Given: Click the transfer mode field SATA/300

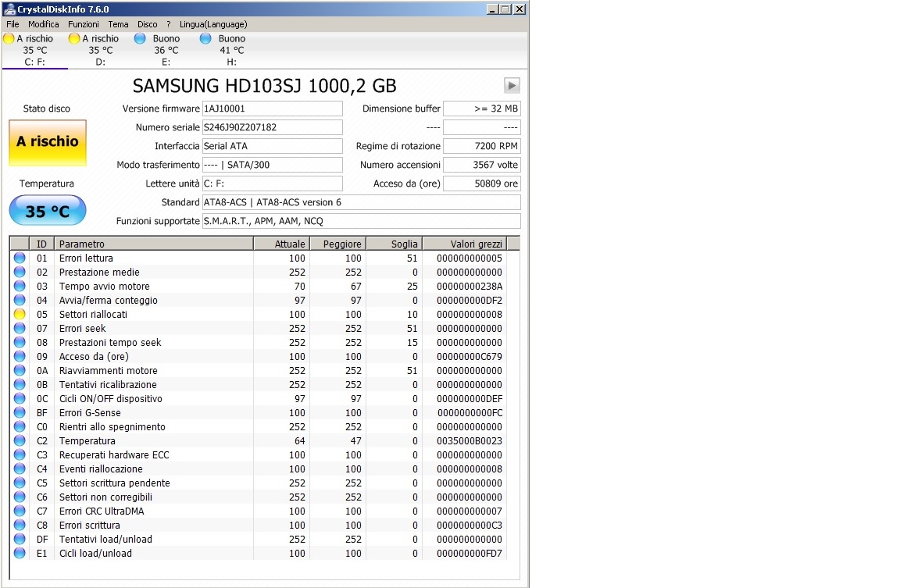Looking at the screenshot, I should [273, 165].
